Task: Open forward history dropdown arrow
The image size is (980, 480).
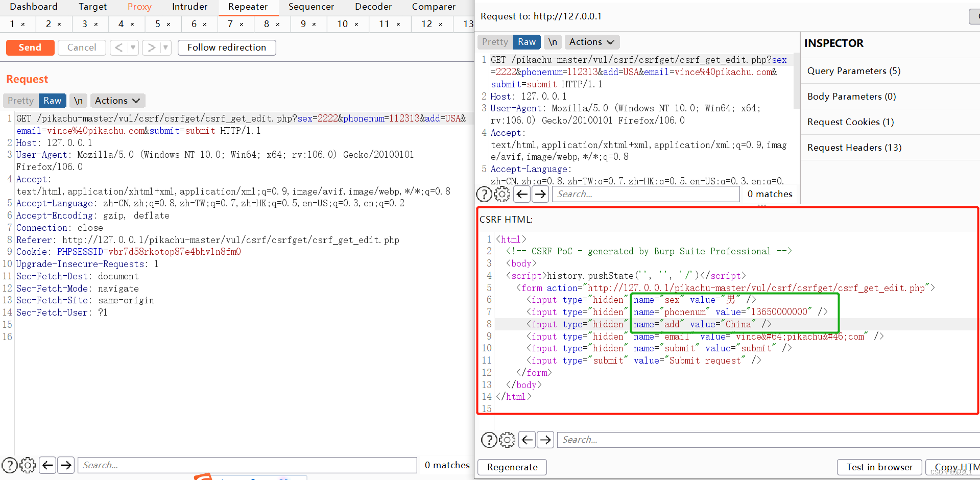Action: (x=165, y=47)
